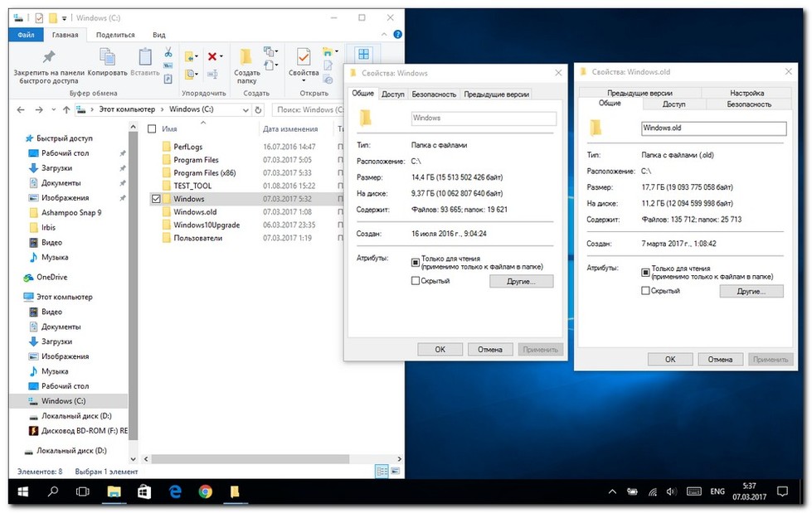Click the Copy to folder icon
The width and height of the screenshot is (812, 513).
pyautogui.click(x=190, y=74)
